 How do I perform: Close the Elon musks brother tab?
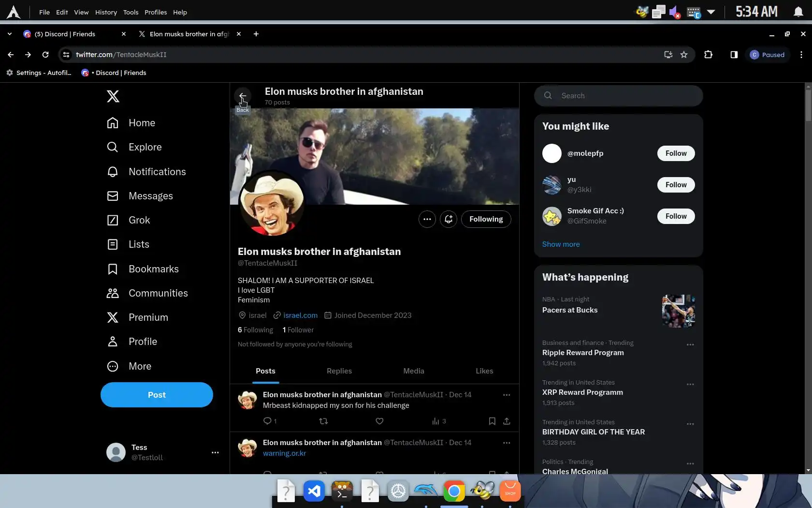(239, 34)
